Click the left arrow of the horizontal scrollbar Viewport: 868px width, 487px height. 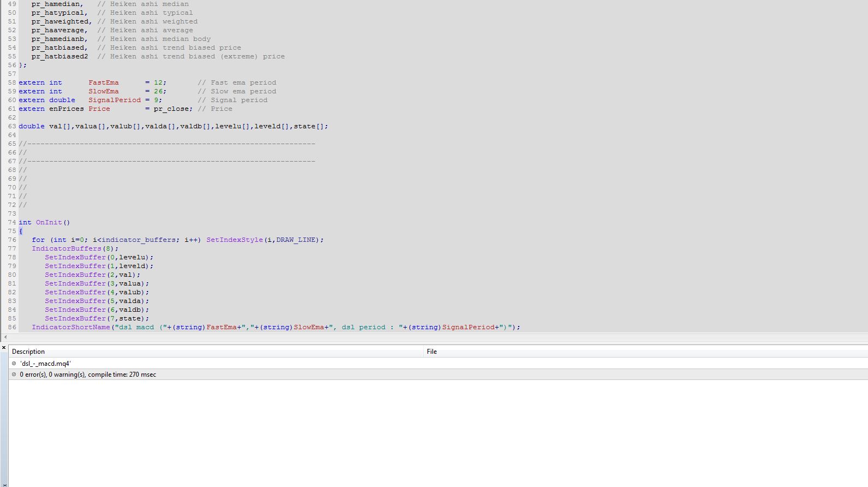5,337
